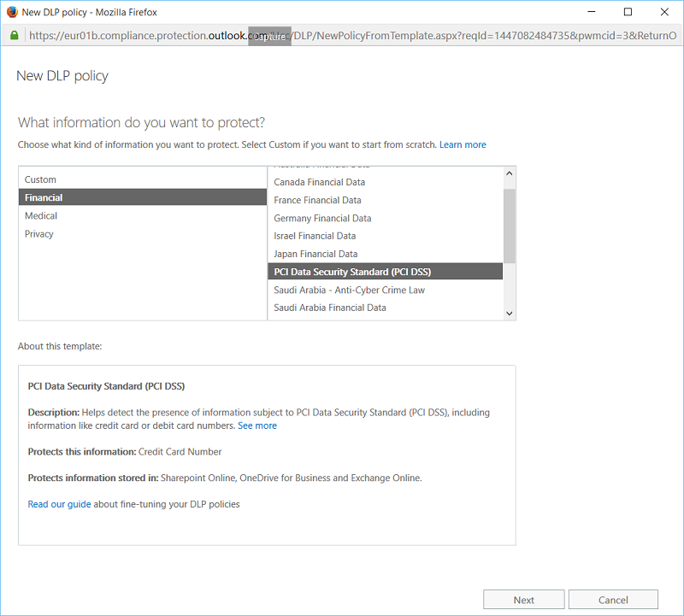Select the Medical category
This screenshot has width=684, height=616.
(143, 216)
